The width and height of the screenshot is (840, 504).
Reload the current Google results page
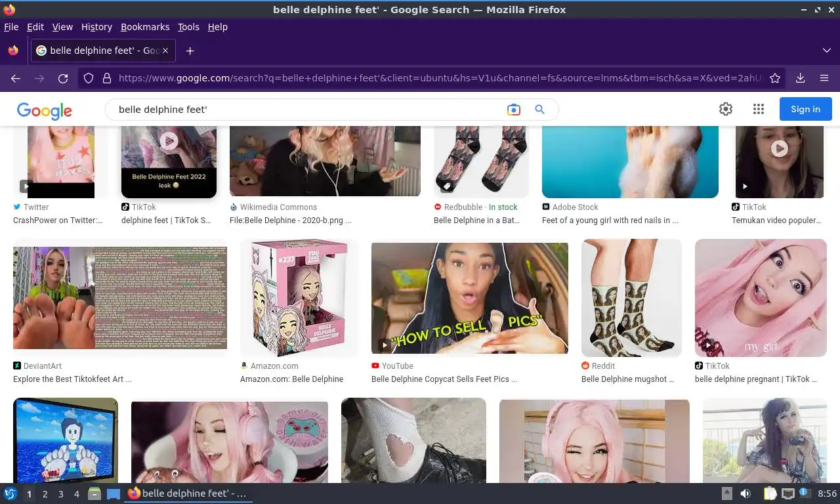tap(63, 78)
